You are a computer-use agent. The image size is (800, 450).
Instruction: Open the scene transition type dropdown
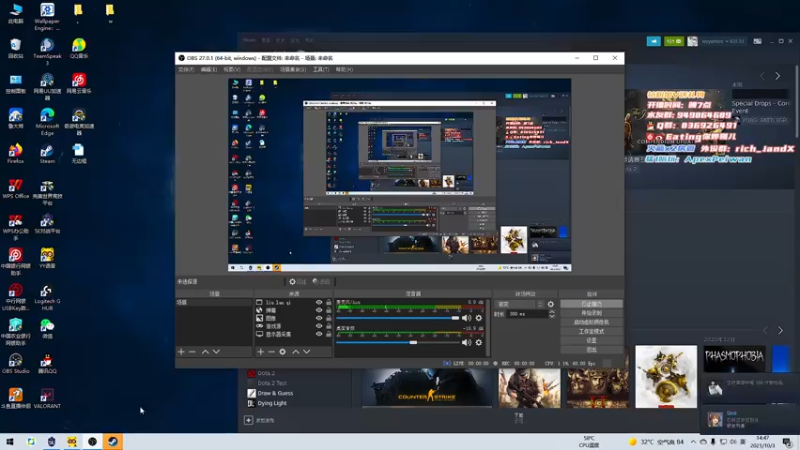pos(519,304)
